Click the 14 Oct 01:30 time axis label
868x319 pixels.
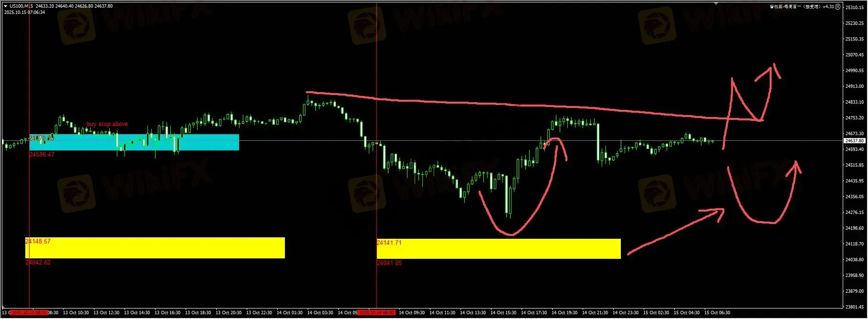point(290,313)
